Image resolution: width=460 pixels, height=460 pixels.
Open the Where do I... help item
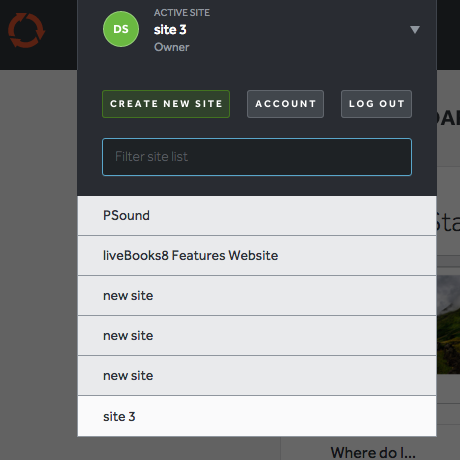[373, 453]
